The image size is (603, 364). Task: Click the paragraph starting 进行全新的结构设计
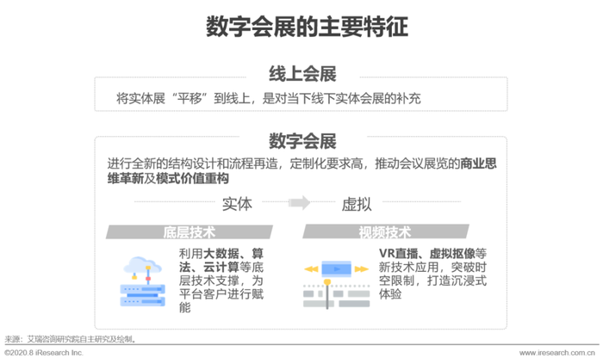point(301,171)
